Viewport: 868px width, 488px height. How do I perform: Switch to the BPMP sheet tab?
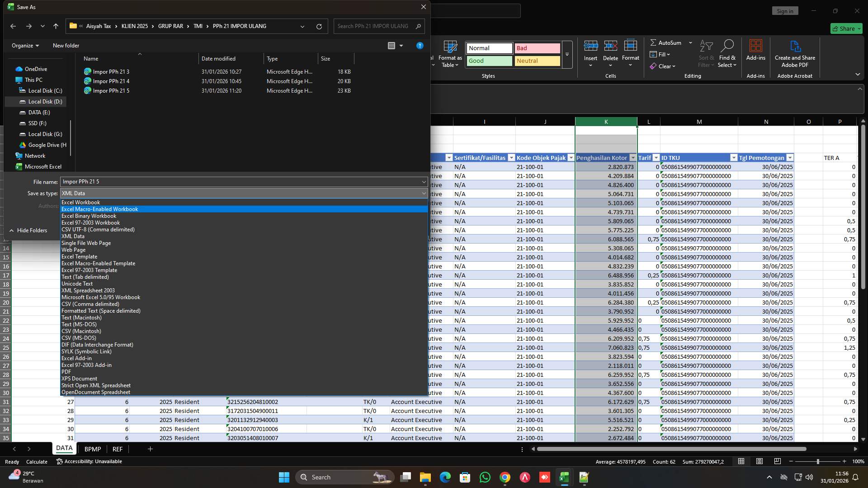(92, 449)
